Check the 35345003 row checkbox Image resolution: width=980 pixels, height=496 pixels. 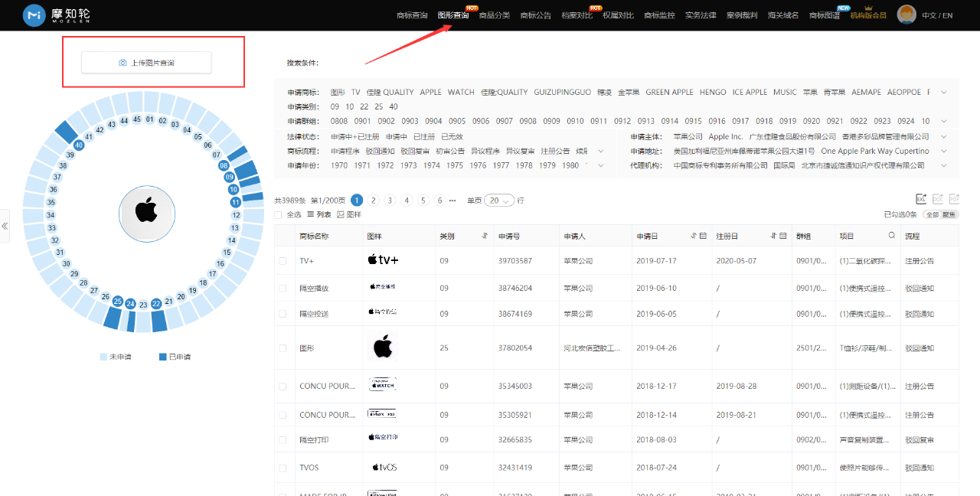pos(283,387)
